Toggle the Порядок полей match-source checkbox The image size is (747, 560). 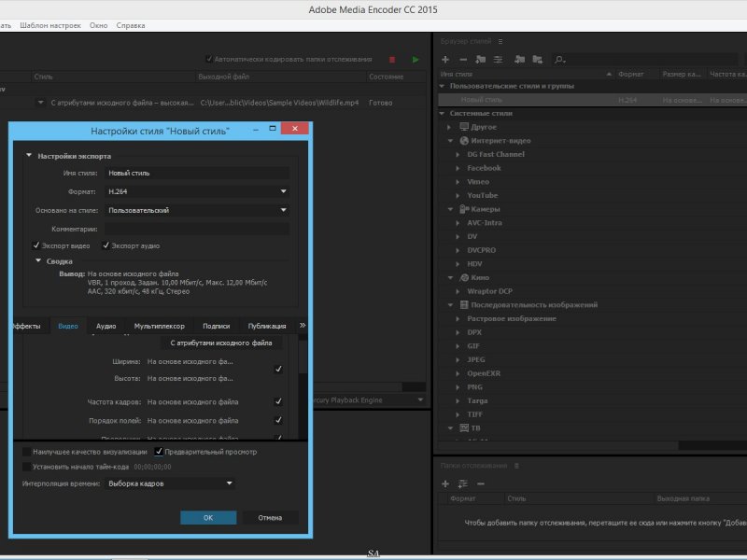coord(278,420)
